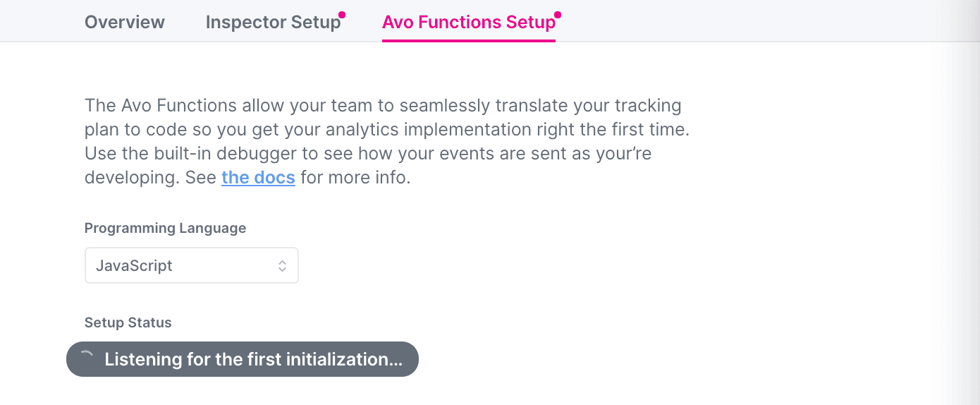The image size is (980, 405).
Task: Open the Overview tab
Action: tap(125, 22)
